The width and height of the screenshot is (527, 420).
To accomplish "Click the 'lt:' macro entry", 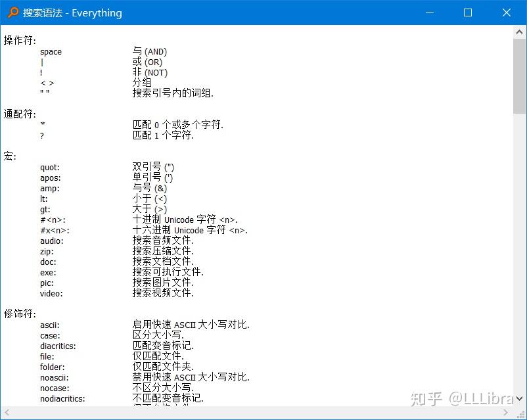I will 43,198.
